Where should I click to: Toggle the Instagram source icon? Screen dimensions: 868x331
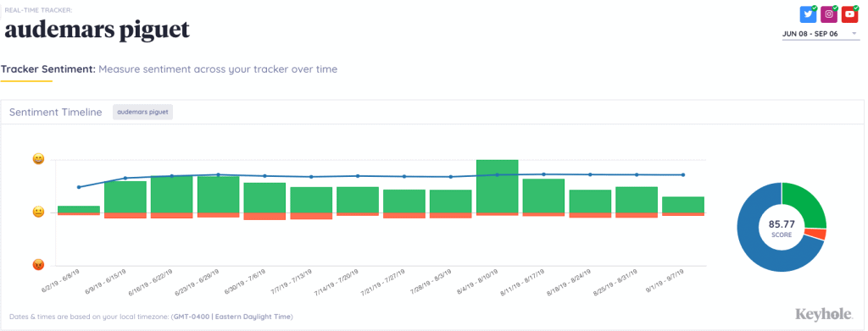[829, 14]
